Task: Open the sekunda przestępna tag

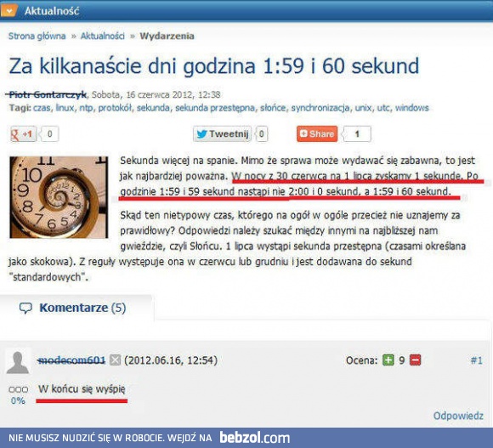Action: click(215, 108)
